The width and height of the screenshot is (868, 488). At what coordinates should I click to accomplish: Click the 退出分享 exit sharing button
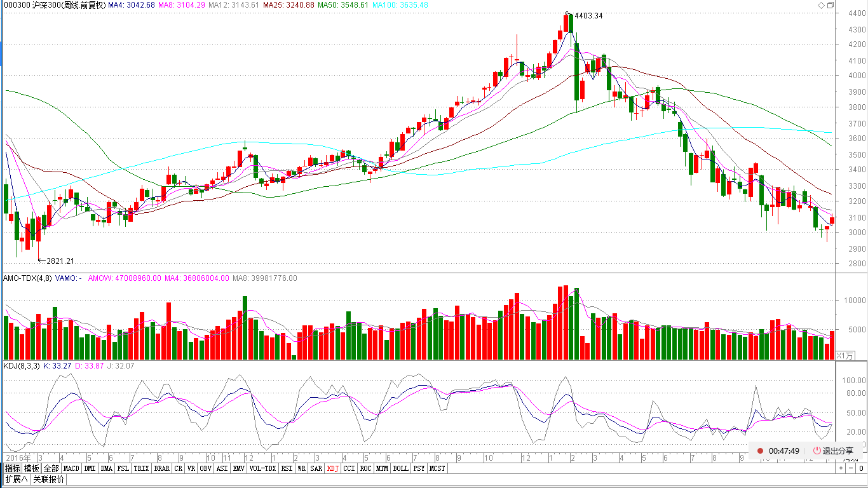click(832, 451)
